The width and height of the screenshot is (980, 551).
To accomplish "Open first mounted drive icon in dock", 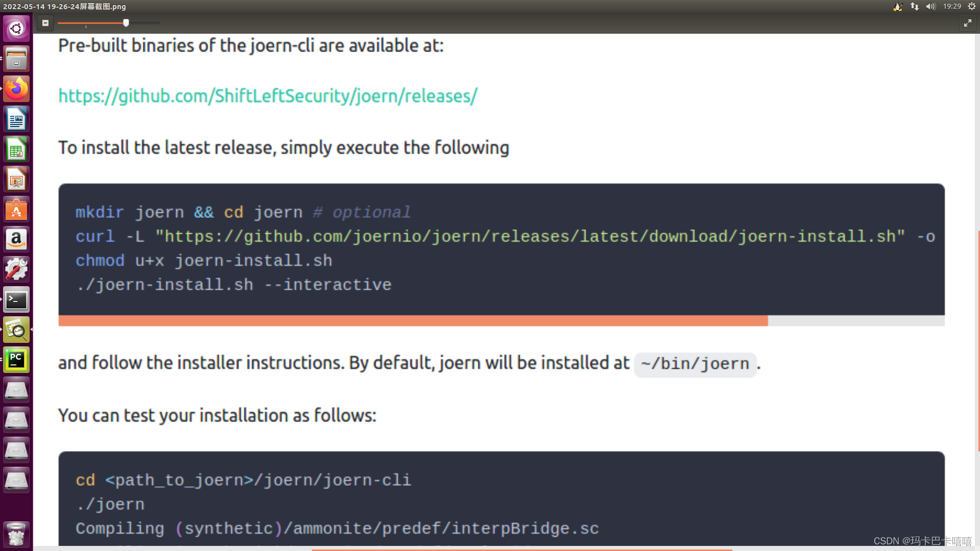I will point(16,390).
